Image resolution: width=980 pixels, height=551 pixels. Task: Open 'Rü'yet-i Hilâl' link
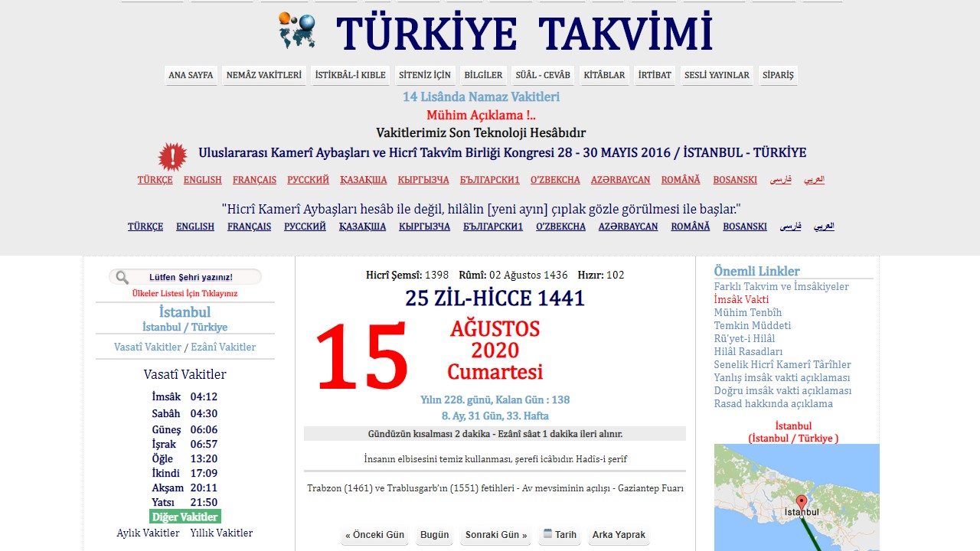[745, 339]
